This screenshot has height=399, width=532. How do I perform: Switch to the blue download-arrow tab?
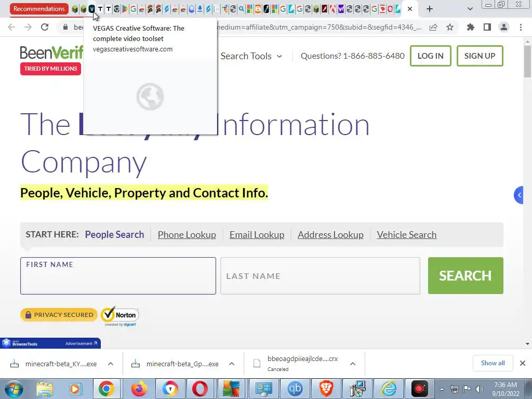(x=200, y=9)
